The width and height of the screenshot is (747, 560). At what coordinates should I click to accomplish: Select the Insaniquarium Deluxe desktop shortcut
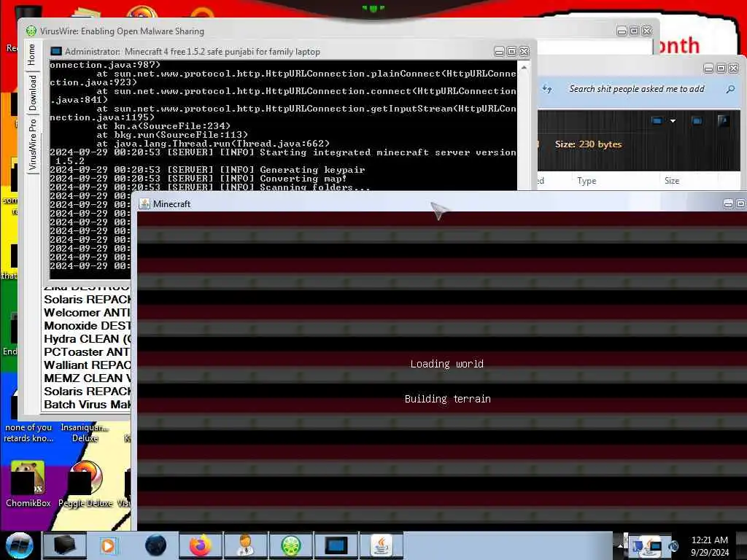pyautogui.click(x=85, y=432)
